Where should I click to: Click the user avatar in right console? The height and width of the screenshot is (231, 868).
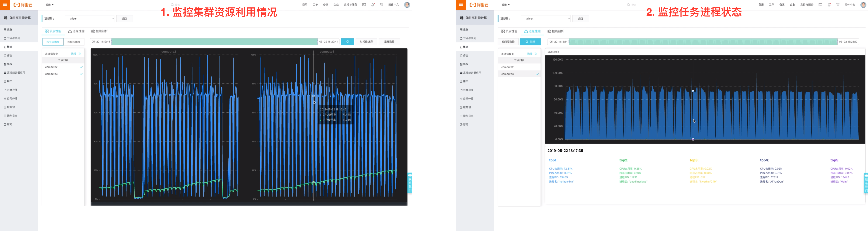863,5
